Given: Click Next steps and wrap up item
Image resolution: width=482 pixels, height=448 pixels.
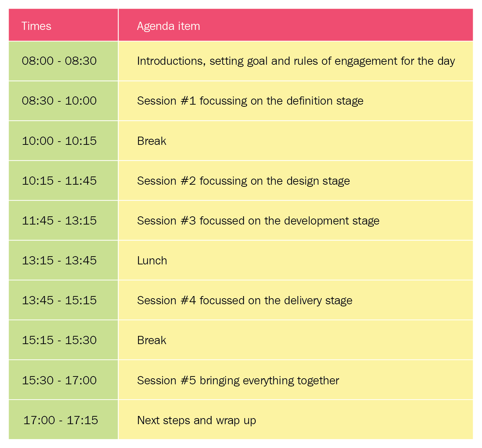Looking at the screenshot, I should click(x=197, y=420).
